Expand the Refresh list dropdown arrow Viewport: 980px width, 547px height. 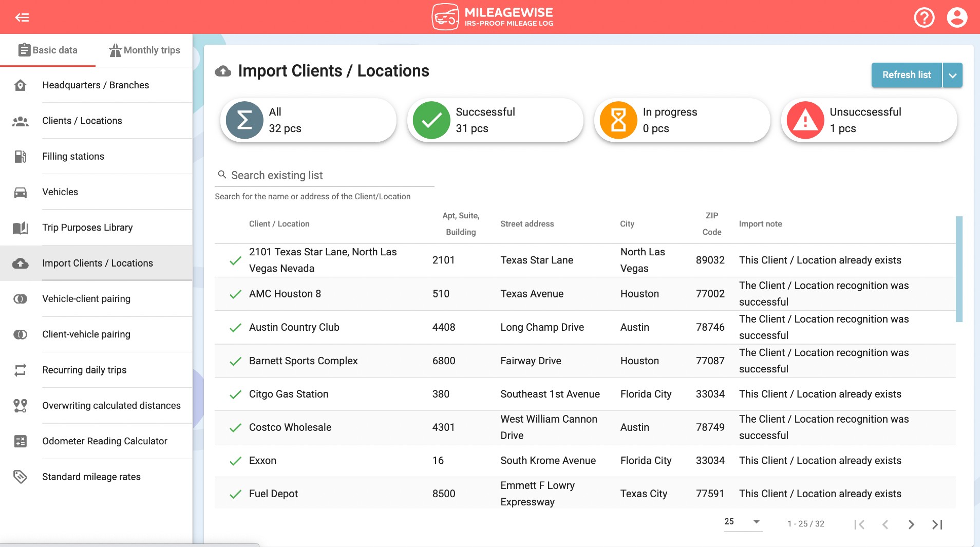953,75
